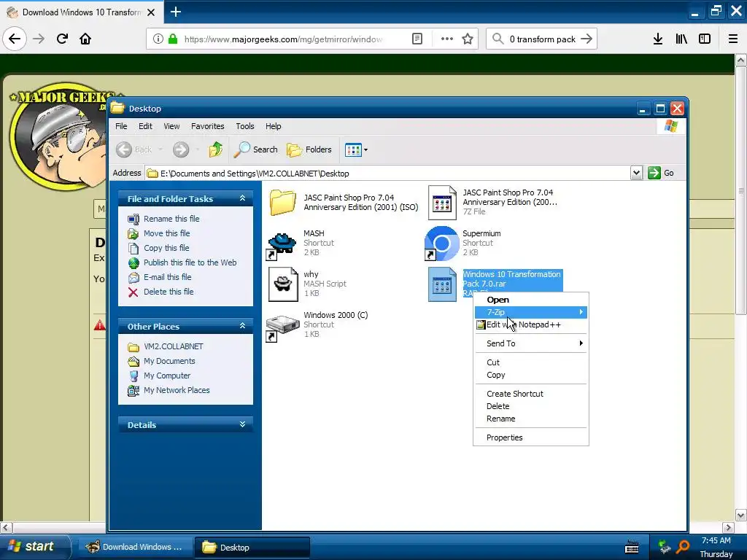The height and width of the screenshot is (560, 747).
Task: Choose Rename in context menu
Action: click(x=531, y=419)
